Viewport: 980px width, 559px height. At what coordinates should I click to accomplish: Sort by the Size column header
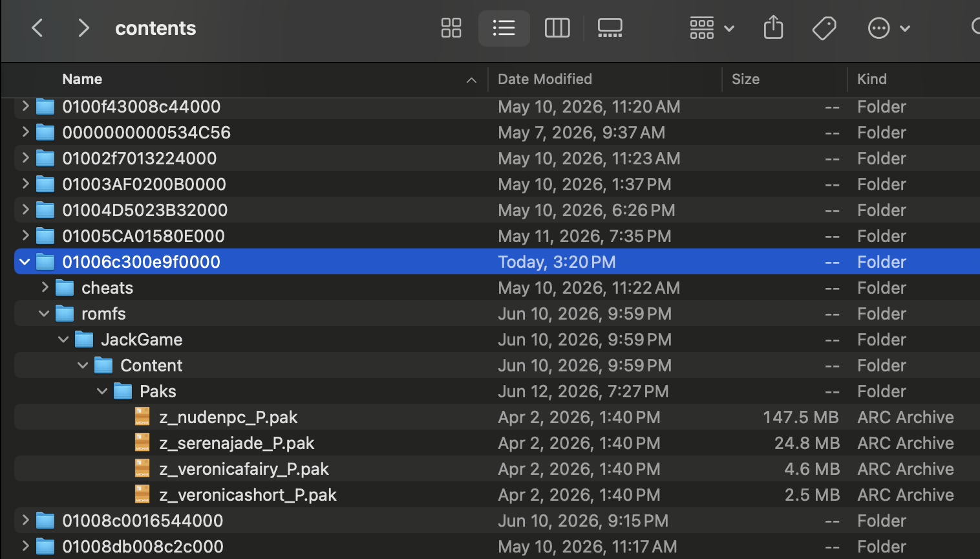(x=745, y=79)
